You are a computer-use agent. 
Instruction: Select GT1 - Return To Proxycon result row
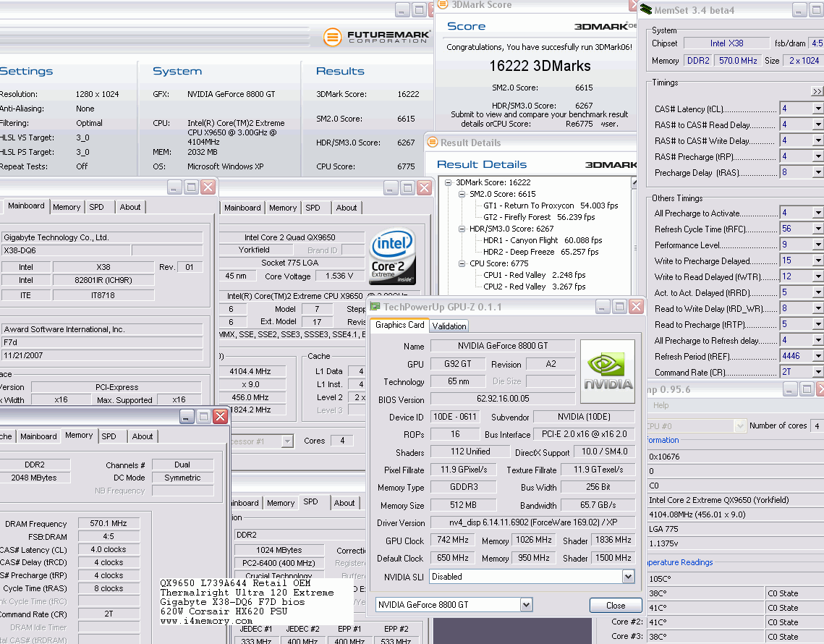coord(551,206)
